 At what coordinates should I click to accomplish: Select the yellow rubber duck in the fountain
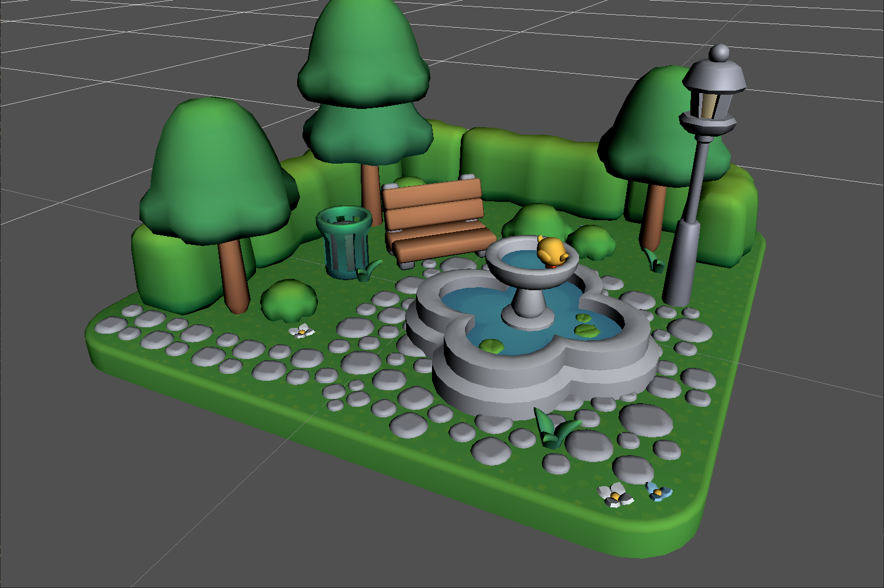[552, 252]
